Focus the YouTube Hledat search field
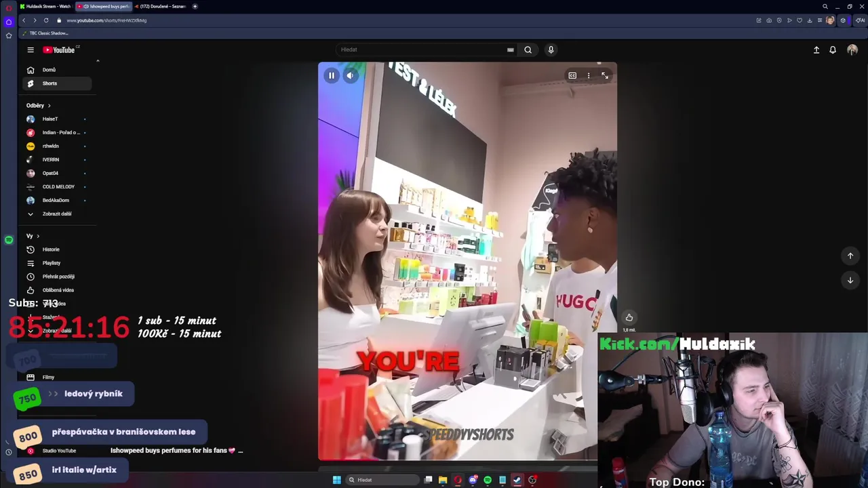This screenshot has width=868, height=488. pyautogui.click(x=420, y=49)
